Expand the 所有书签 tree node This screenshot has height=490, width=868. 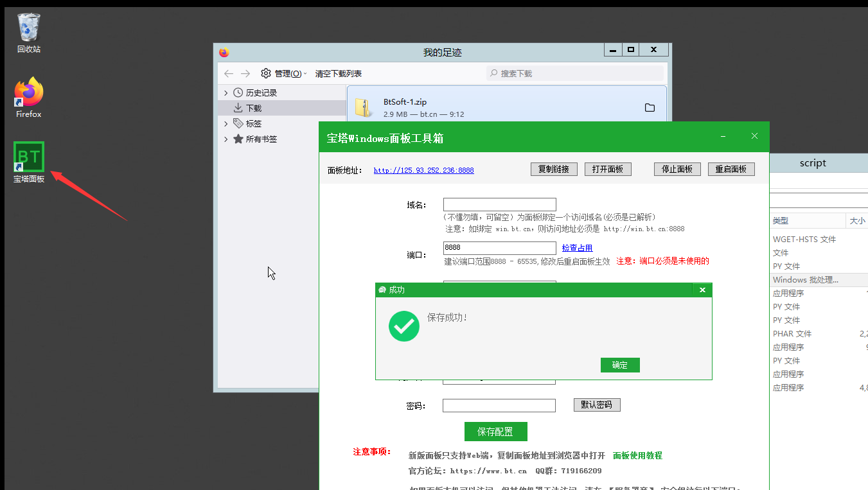(226, 139)
